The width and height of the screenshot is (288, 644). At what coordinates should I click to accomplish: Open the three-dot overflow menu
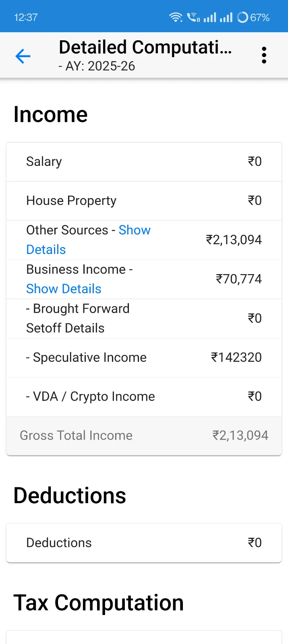click(x=264, y=55)
